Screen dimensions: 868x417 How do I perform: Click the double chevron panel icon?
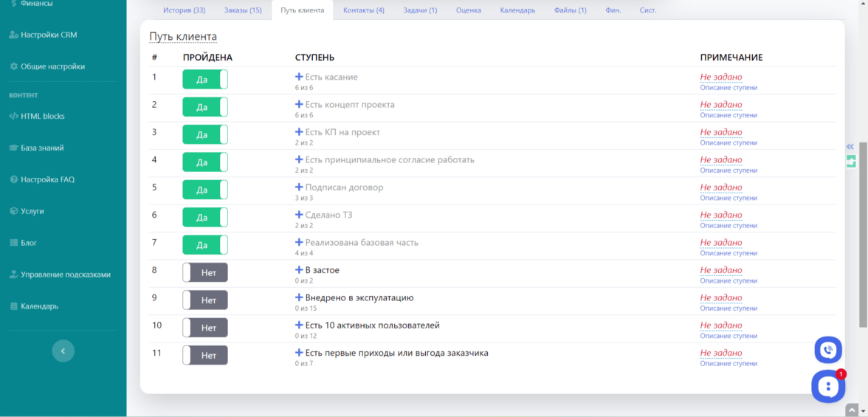tap(850, 147)
